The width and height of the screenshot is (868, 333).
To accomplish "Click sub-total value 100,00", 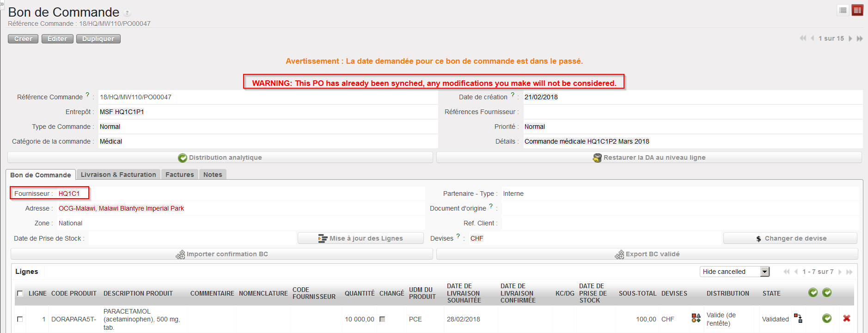I will pyautogui.click(x=646, y=319).
